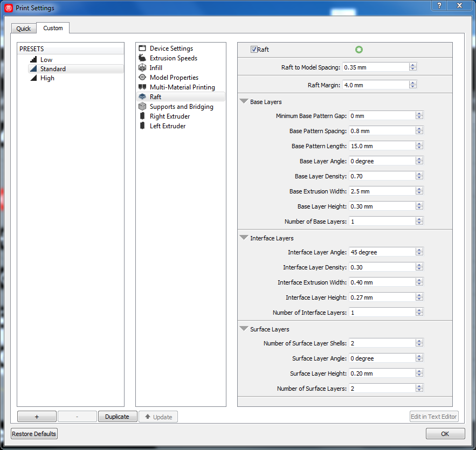
Task: Click the MakerBot logo in title bar
Action: click(9, 8)
